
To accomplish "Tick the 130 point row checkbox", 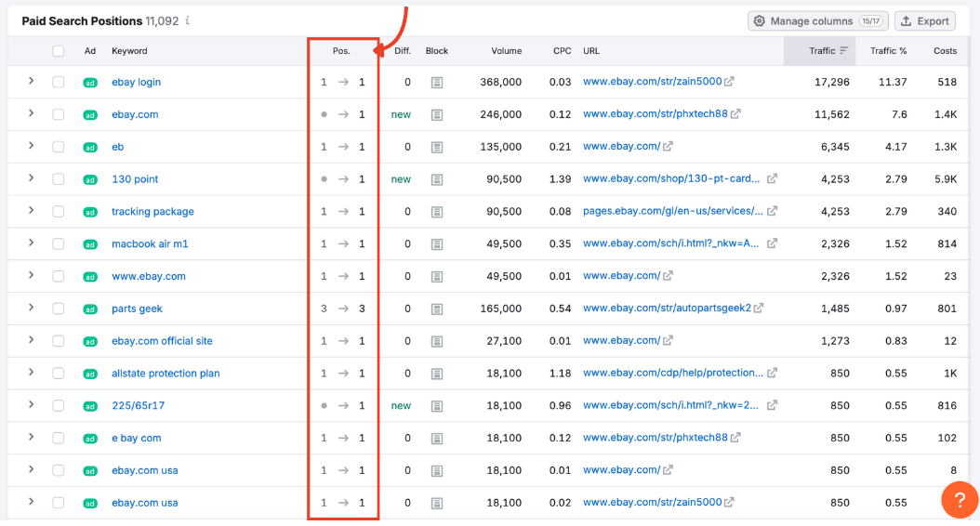I will (x=59, y=179).
